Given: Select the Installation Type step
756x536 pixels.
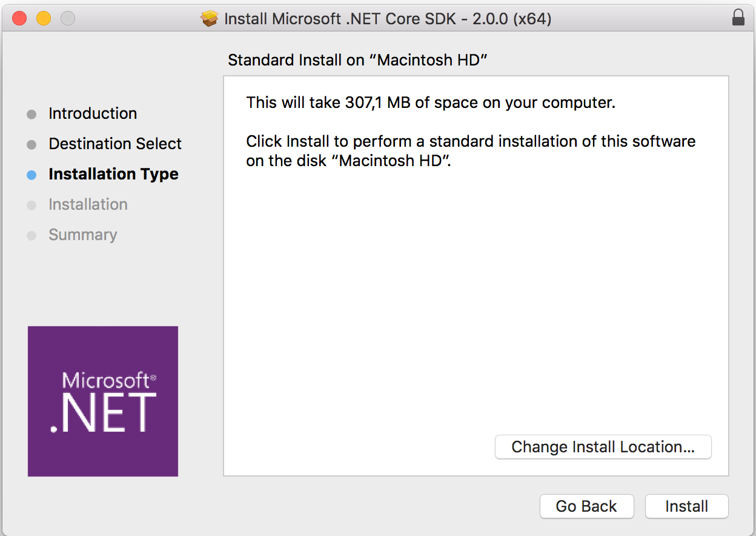Looking at the screenshot, I should pos(113,174).
